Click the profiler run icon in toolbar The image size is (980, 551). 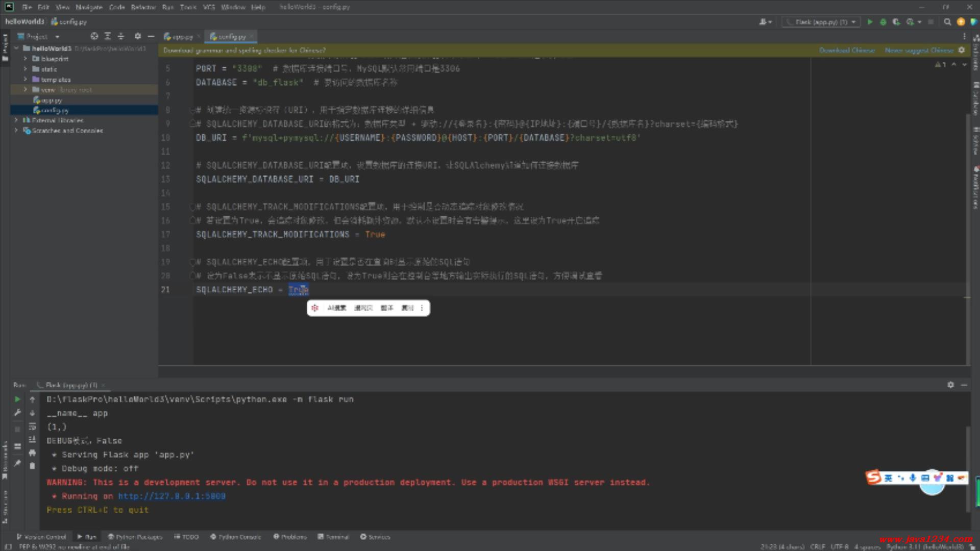pyautogui.click(x=910, y=22)
